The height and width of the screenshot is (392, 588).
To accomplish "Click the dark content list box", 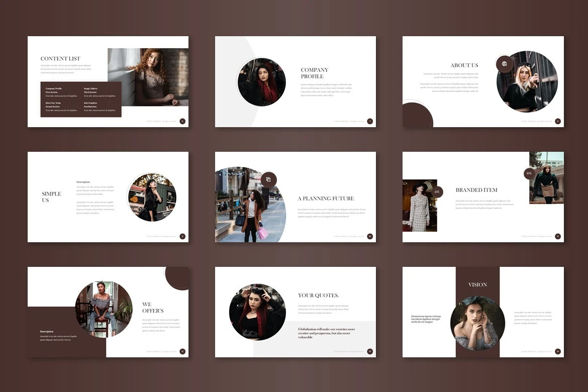I will coord(81,100).
